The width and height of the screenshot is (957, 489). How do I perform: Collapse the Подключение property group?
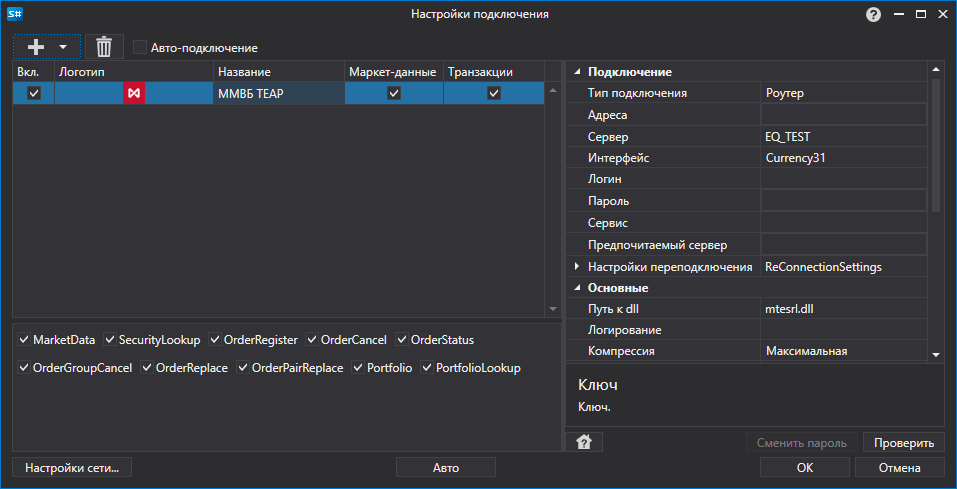tap(577, 72)
